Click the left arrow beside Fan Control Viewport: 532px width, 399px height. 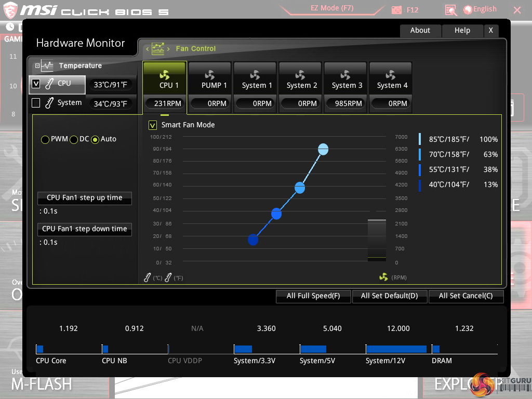tap(147, 49)
